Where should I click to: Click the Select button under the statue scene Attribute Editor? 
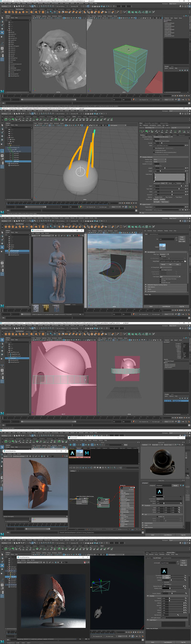click(x=151, y=306)
